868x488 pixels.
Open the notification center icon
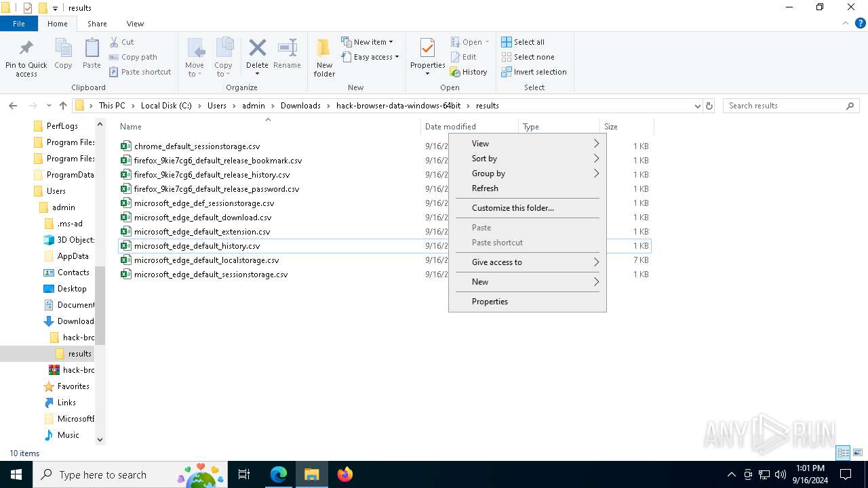click(x=846, y=474)
